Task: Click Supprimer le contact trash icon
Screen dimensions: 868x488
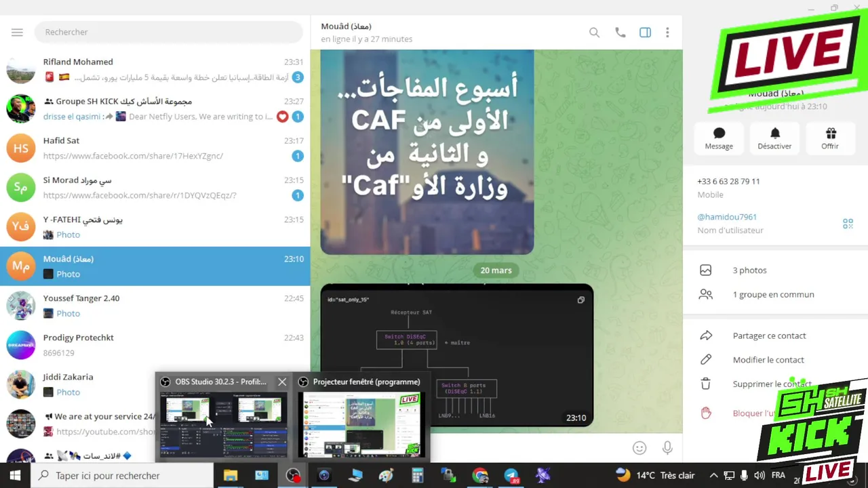Action: click(706, 384)
